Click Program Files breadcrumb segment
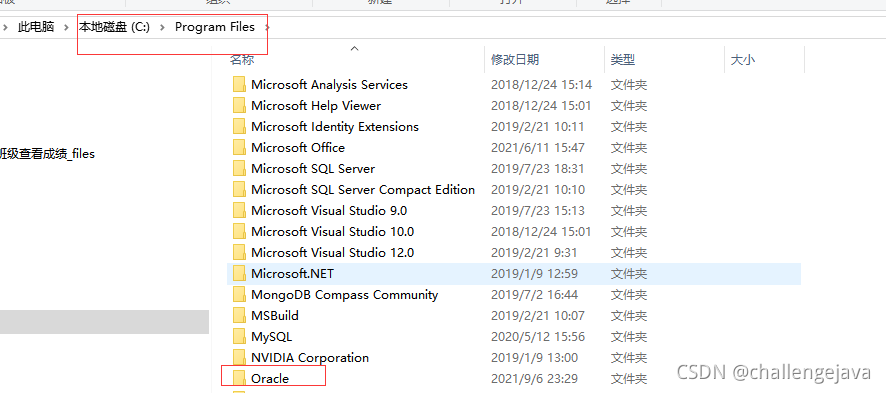 coord(215,27)
